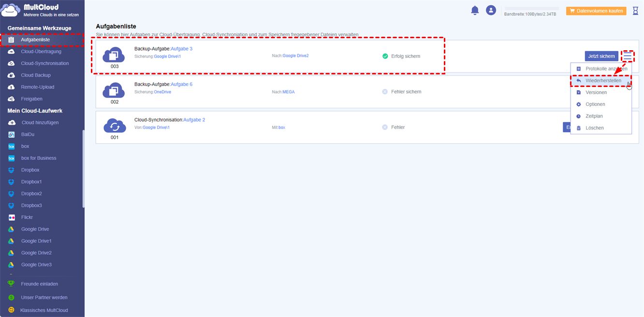The image size is (644, 317).
Task: Click the Google Drive1 icon
Action: pyautogui.click(x=11, y=241)
